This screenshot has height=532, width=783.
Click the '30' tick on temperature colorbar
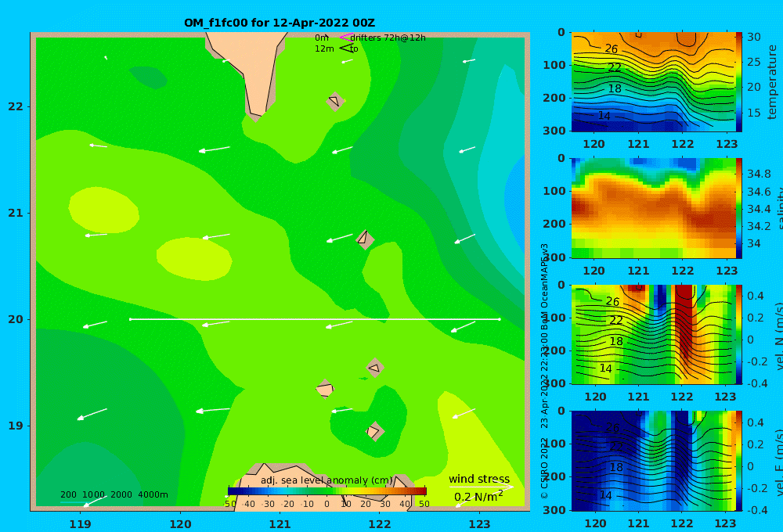753,37
